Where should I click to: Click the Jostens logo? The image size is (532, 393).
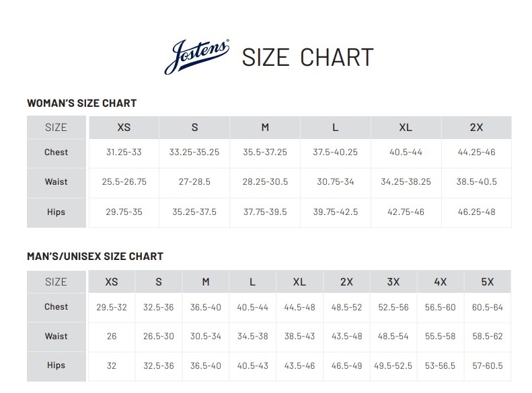pyautogui.click(x=196, y=56)
